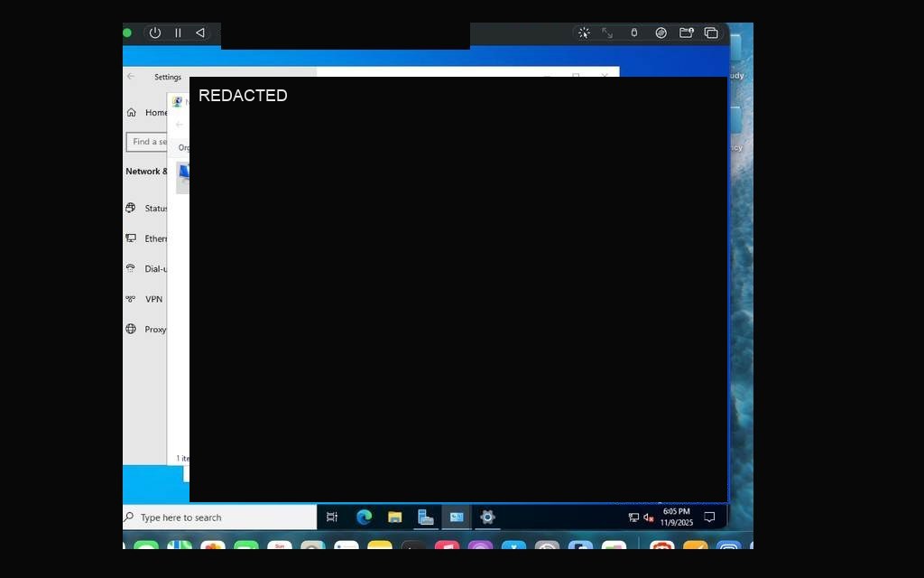The width and height of the screenshot is (924, 578).
Task: Click network status tray icon
Action: [x=633, y=517]
